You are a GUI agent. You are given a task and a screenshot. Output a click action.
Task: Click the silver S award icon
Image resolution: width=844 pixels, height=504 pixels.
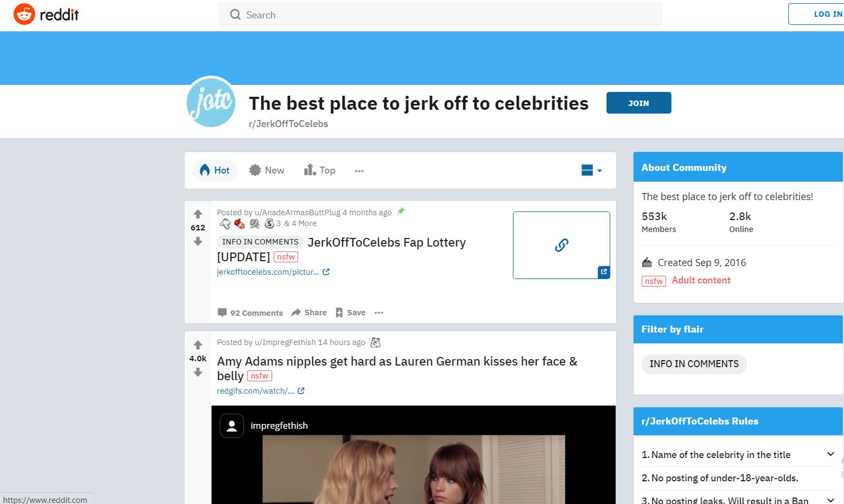coord(269,223)
